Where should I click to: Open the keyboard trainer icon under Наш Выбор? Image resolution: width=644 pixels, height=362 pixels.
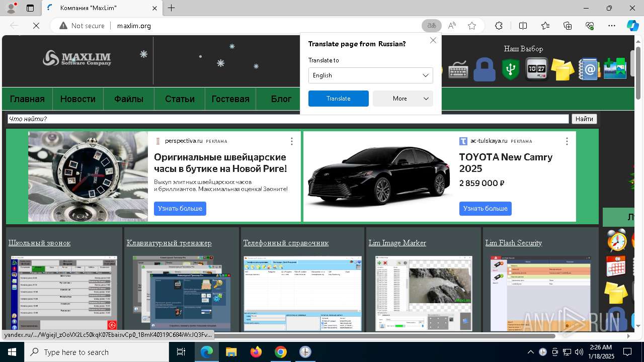pos(458,69)
